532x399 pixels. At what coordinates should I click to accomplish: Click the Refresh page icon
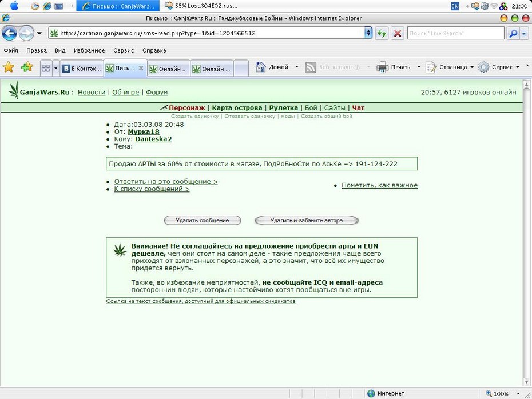click(382, 33)
